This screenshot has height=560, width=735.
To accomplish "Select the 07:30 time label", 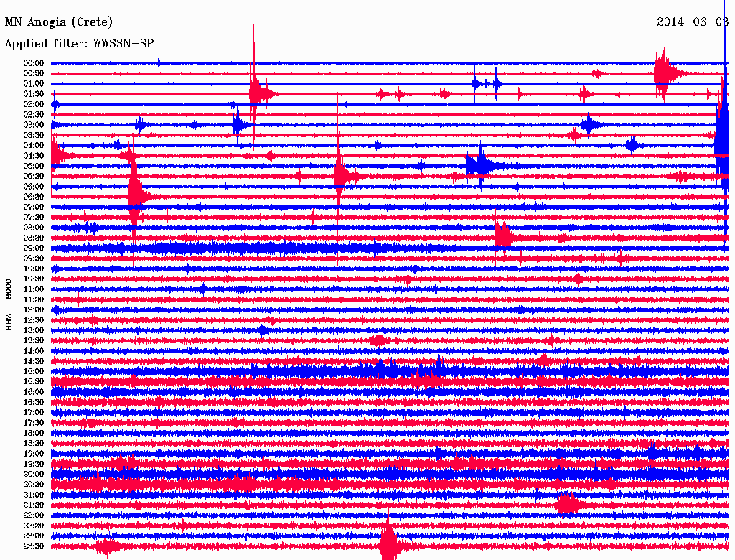I will click(x=34, y=217).
